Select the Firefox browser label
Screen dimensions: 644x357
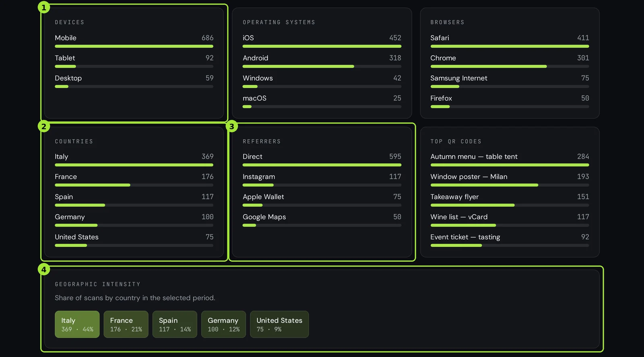click(x=441, y=98)
